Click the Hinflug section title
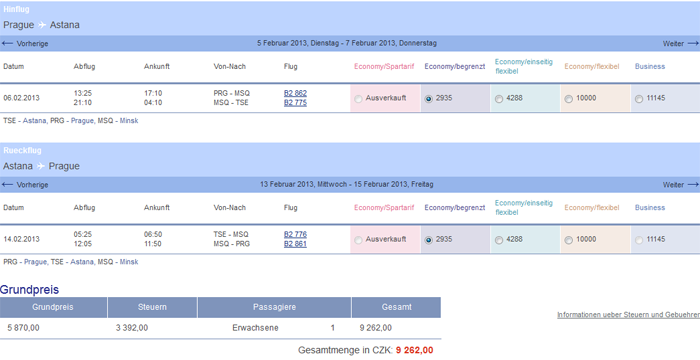Image resolution: width=700 pixels, height=360 pixels. (x=17, y=9)
